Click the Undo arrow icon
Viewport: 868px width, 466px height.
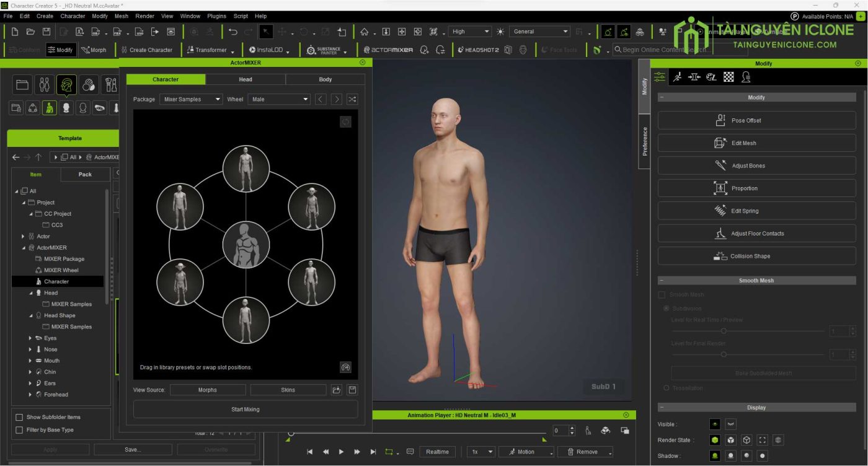[x=233, y=32]
